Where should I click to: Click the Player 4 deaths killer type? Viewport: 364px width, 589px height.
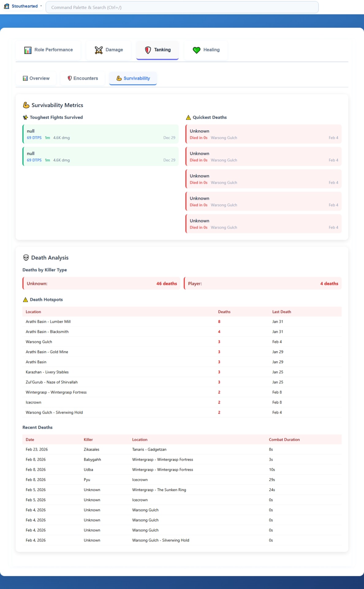[x=263, y=284]
